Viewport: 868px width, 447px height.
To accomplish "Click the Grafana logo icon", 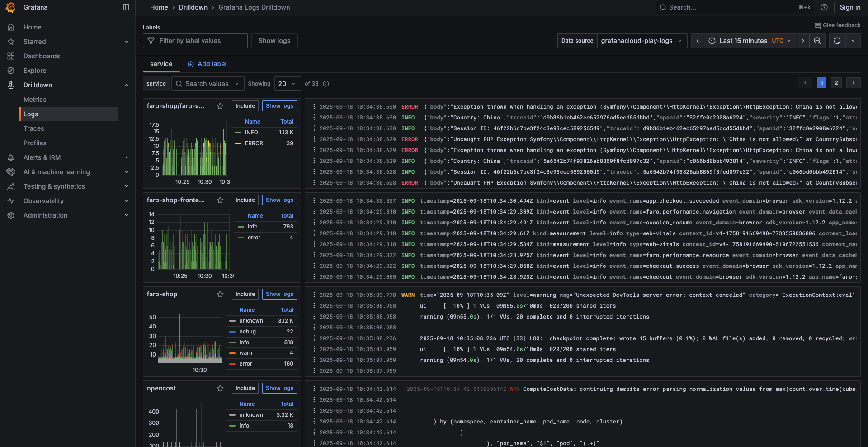I will pos(10,7).
